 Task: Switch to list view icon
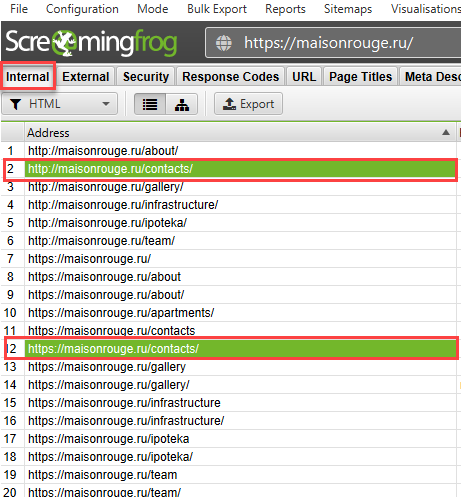[x=150, y=104]
